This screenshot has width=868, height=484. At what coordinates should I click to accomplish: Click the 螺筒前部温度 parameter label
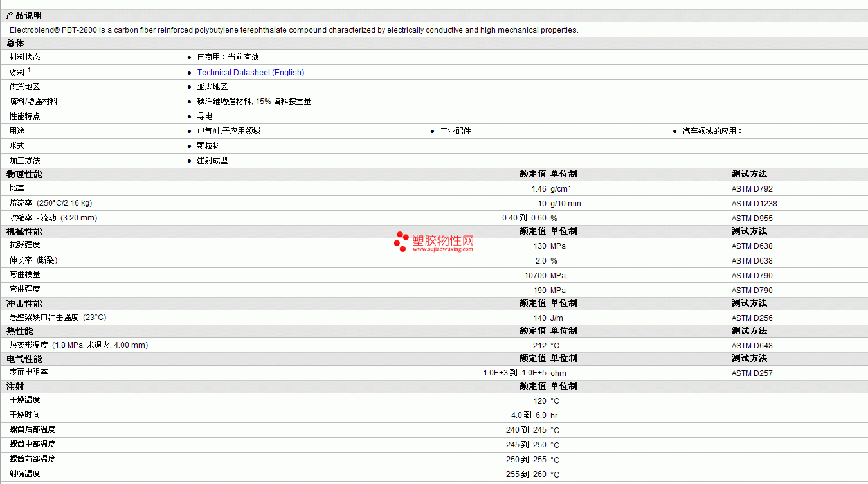pos(33,459)
